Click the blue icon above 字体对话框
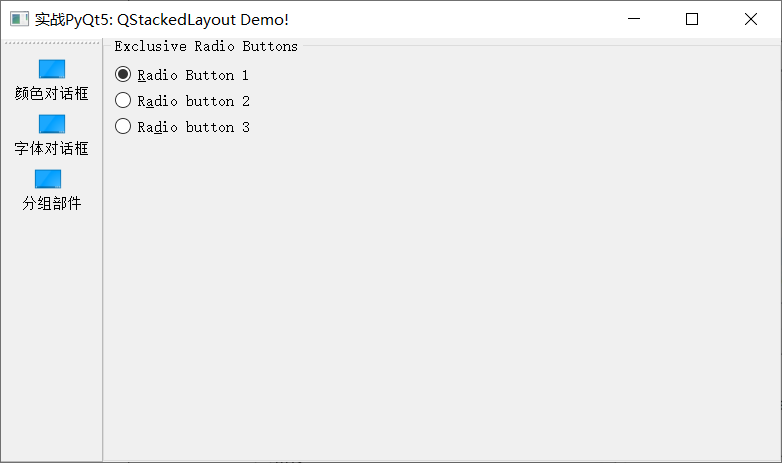Screen dimensions: 782x463 click(52, 124)
